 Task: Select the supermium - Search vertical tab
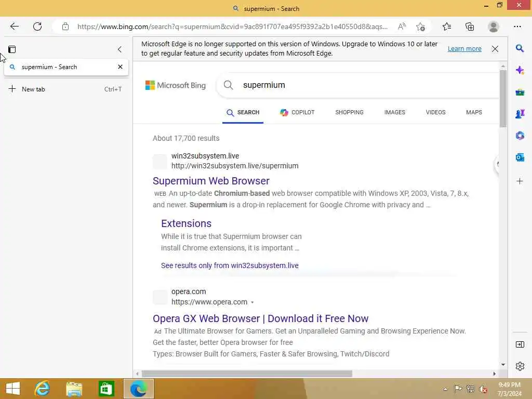tap(66, 67)
